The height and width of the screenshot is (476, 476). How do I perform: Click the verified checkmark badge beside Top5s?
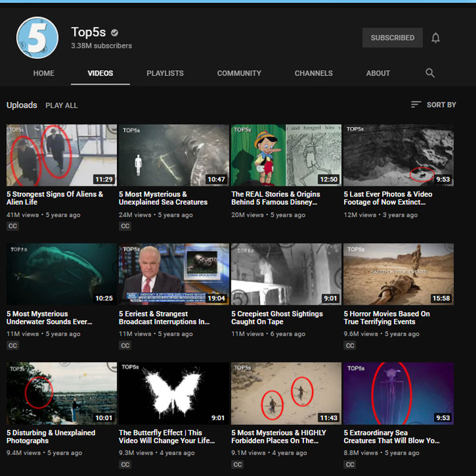(114, 33)
